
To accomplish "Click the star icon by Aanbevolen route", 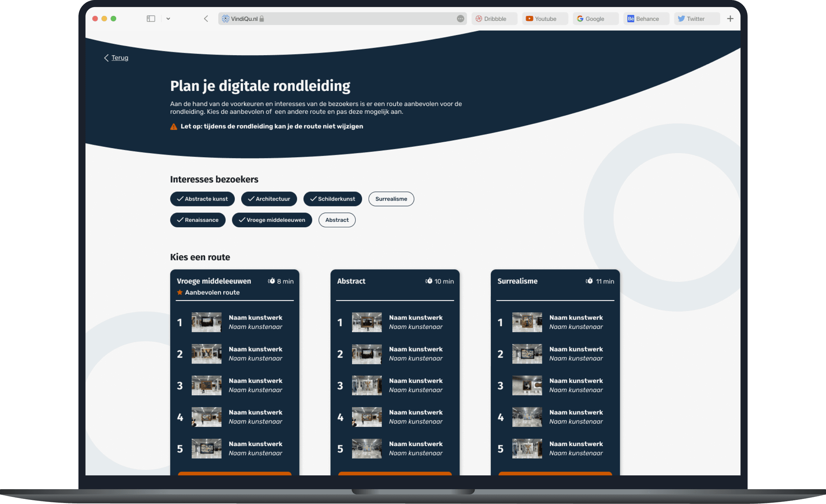I will (x=180, y=292).
